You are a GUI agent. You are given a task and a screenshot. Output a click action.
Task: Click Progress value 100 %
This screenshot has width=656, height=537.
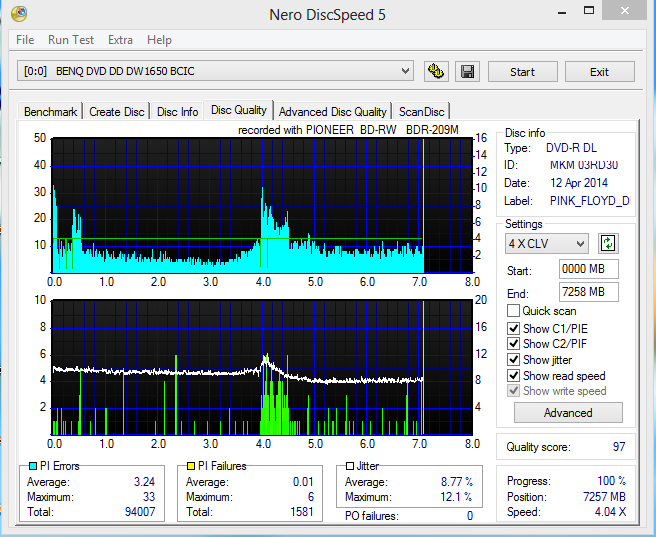coord(611,481)
